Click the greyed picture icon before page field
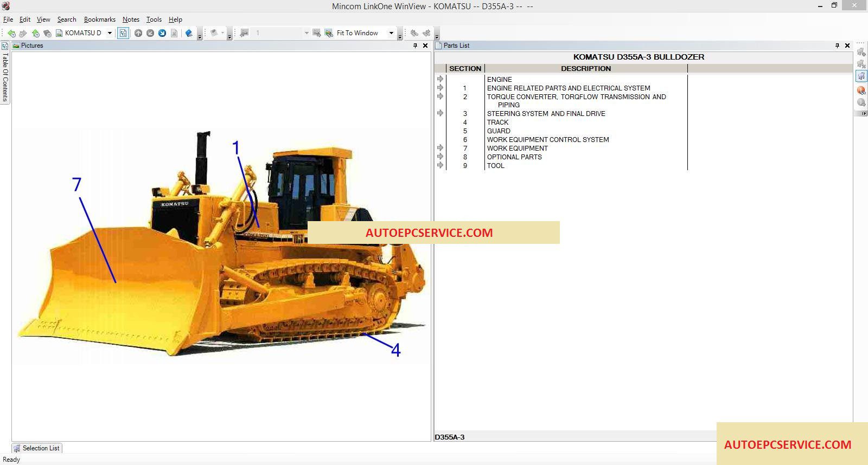 click(244, 33)
